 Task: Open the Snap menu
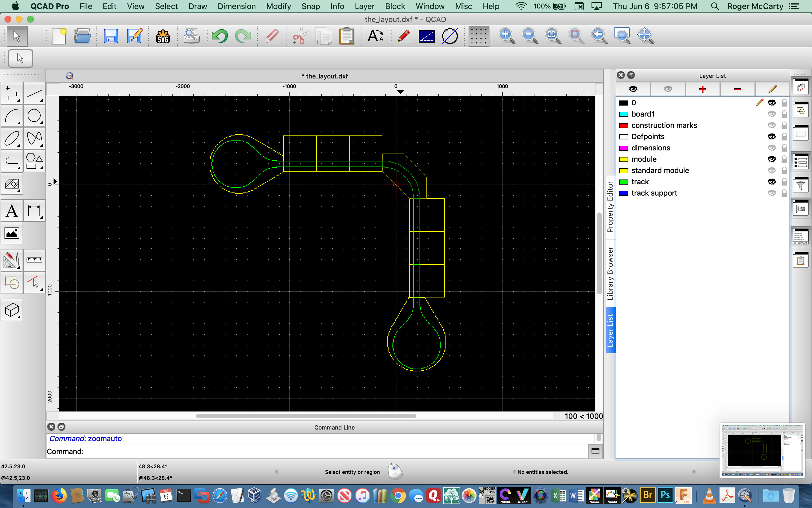tap(310, 6)
